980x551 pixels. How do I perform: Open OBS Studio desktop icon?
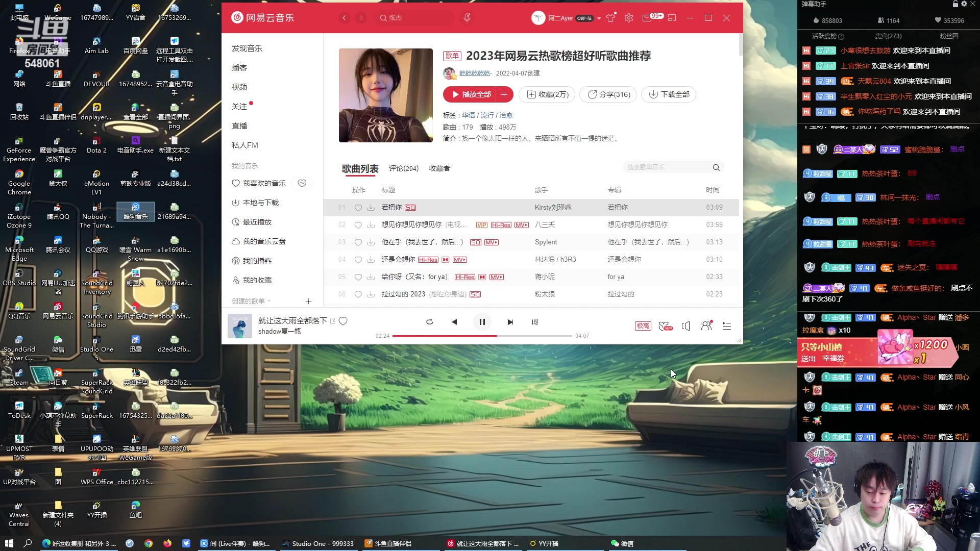click(x=19, y=277)
